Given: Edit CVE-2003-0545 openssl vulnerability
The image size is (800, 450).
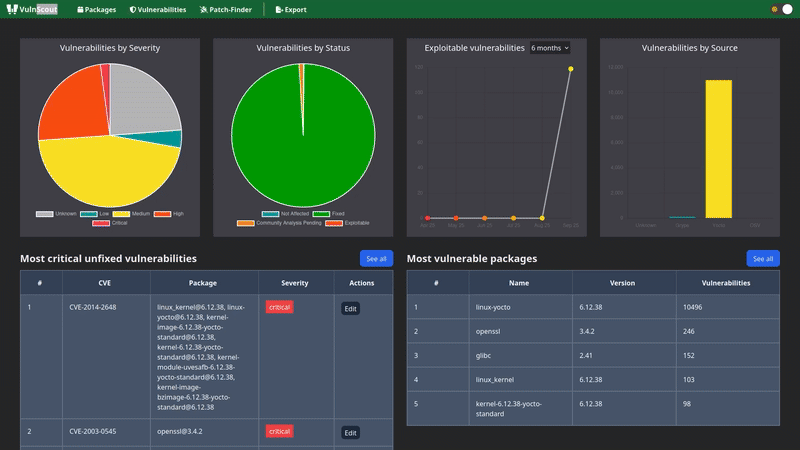Looking at the screenshot, I should coord(350,432).
